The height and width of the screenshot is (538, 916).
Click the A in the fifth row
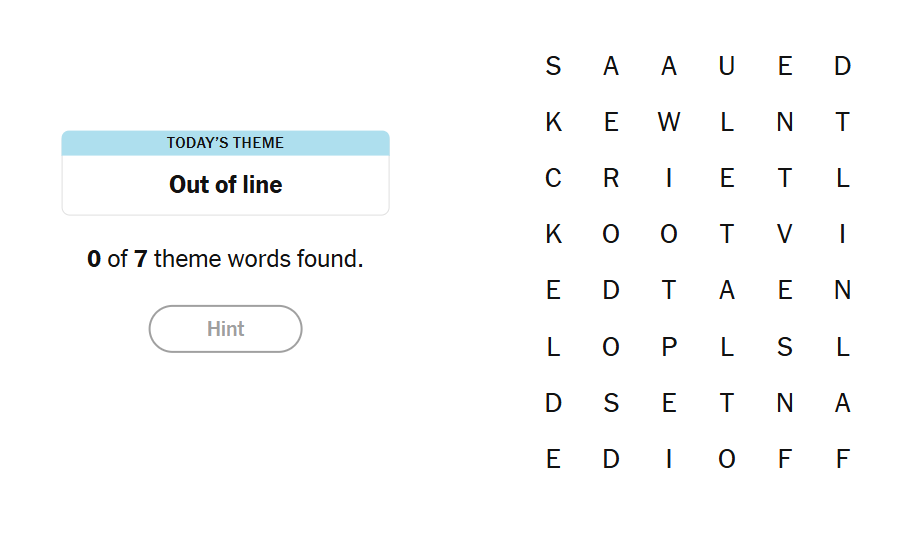(727, 290)
